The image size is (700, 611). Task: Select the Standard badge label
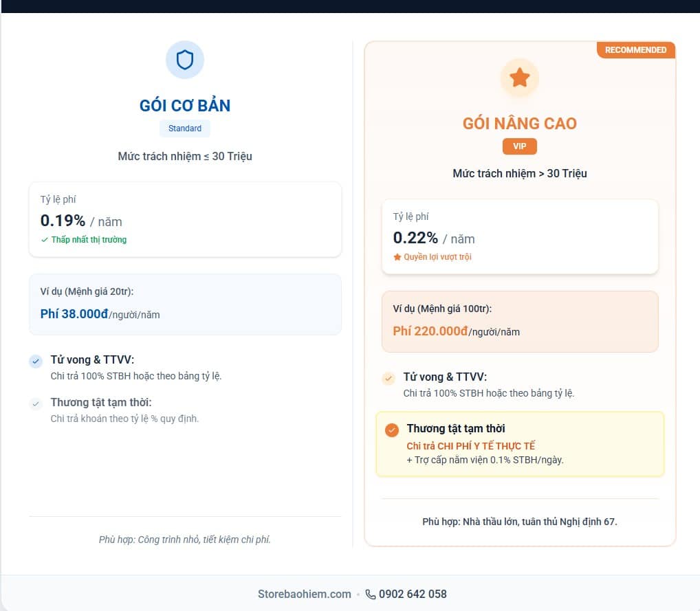185,129
